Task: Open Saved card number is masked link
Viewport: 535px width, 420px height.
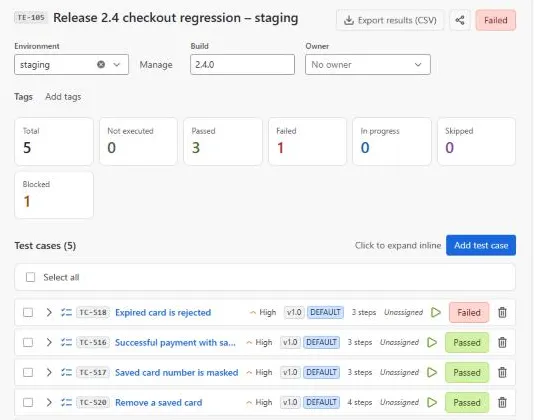Action: click(176, 372)
